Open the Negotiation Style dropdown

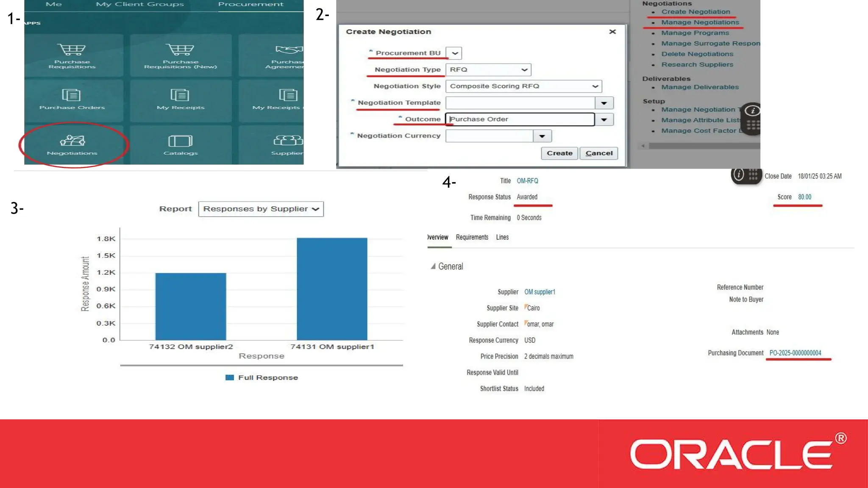click(x=595, y=86)
